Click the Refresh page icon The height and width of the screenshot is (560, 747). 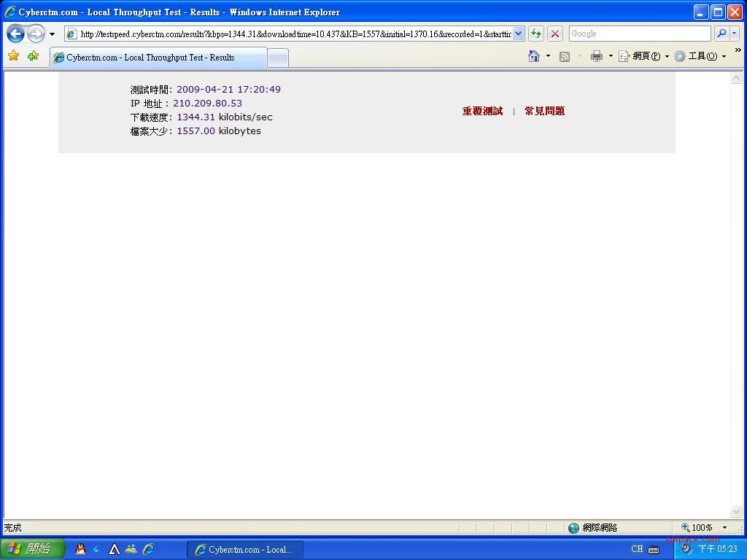(x=536, y=34)
